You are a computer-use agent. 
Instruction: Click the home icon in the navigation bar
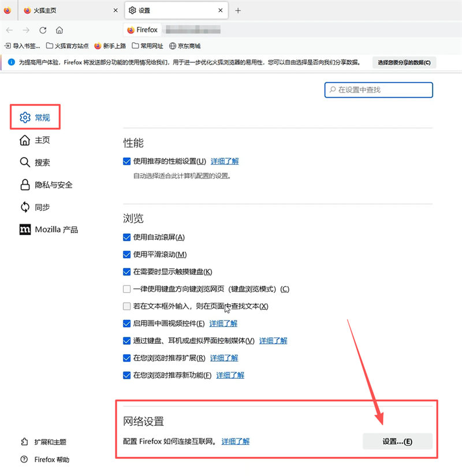[x=60, y=30]
